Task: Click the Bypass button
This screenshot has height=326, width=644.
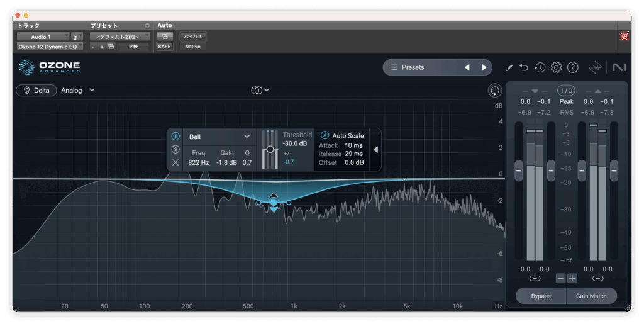Action: click(x=540, y=296)
